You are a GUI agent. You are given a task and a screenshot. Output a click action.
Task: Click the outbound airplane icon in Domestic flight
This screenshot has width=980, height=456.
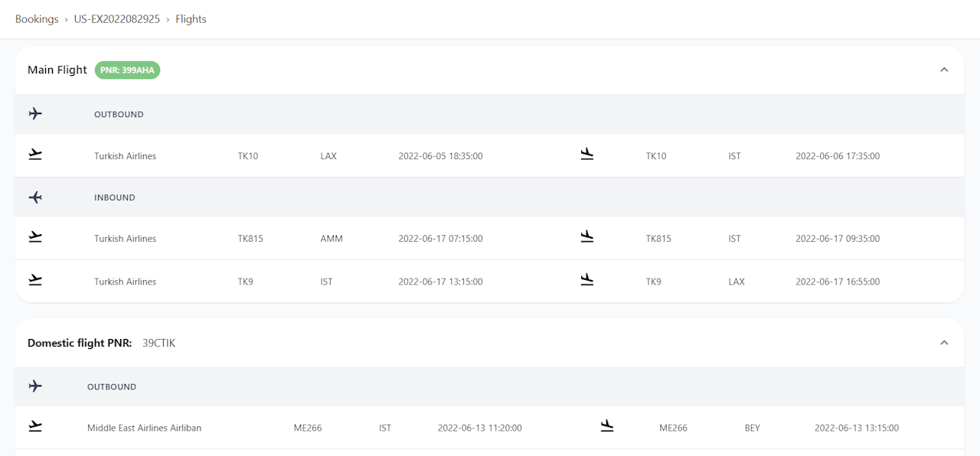pyautogui.click(x=35, y=386)
